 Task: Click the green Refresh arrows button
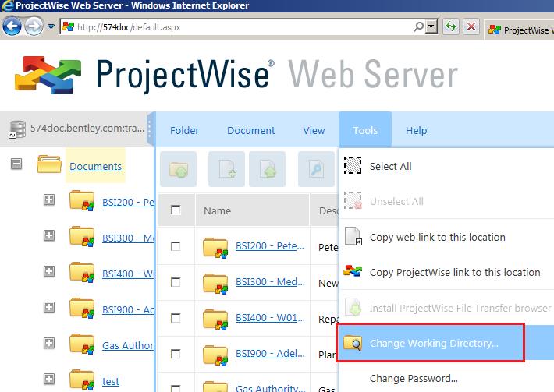451,26
